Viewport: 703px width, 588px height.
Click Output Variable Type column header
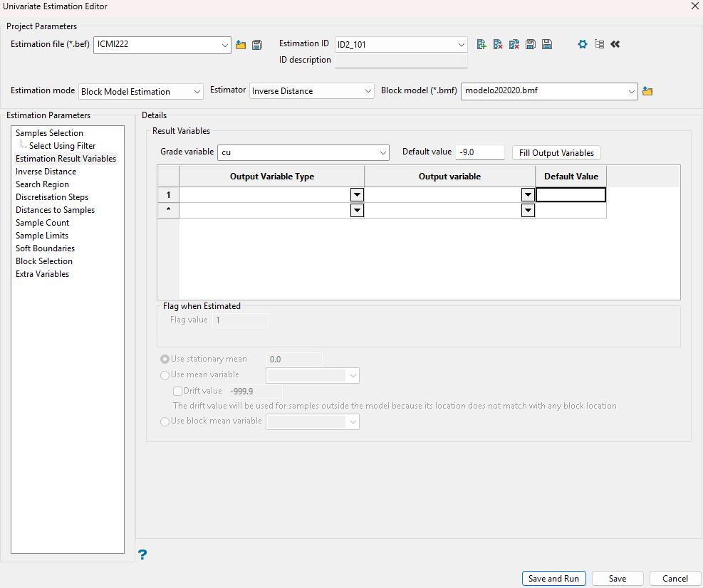[271, 177]
